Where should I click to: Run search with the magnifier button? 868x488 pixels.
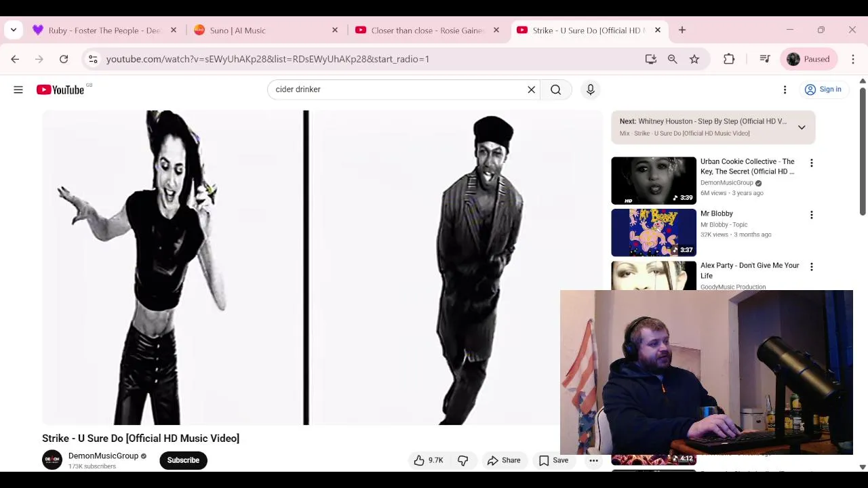click(x=555, y=89)
